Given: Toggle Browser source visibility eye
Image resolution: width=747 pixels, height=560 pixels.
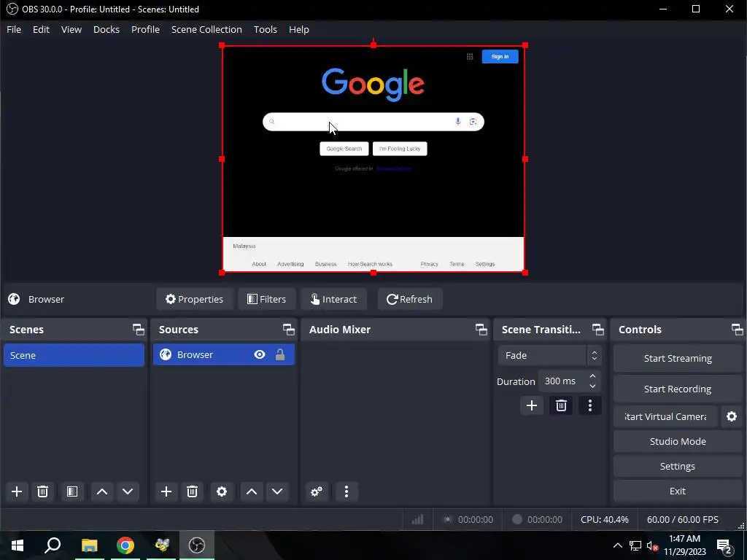Looking at the screenshot, I should (x=260, y=355).
